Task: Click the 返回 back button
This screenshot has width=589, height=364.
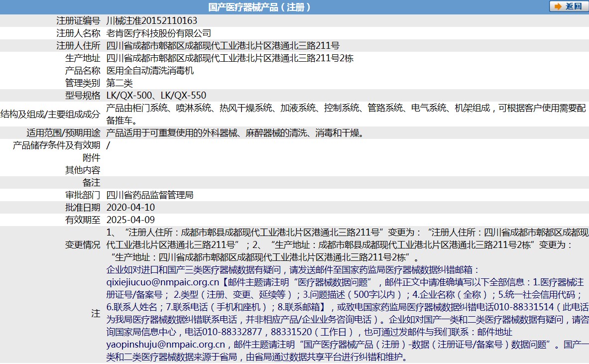Action: pyautogui.click(x=569, y=6)
